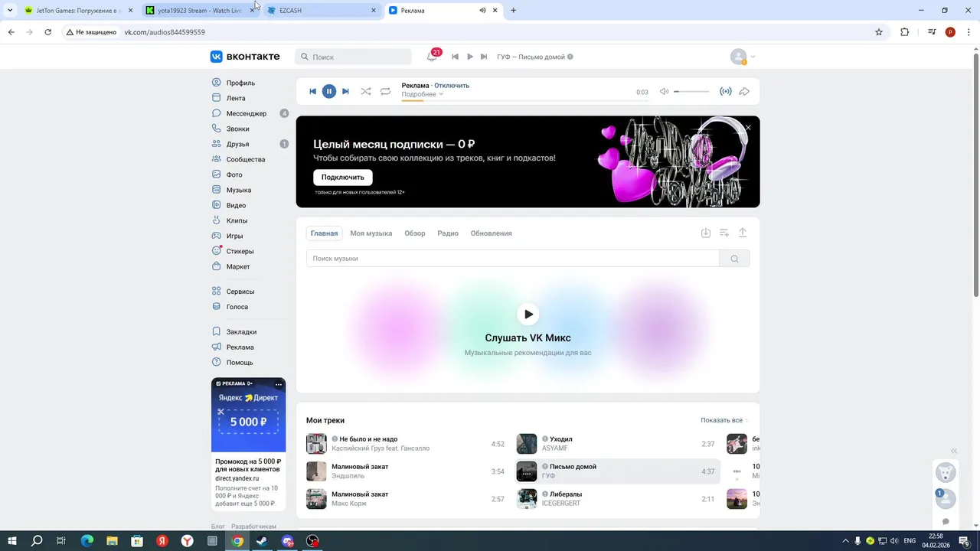Viewport: 980px width, 551px height.
Task: Open Мессенджер in the sidebar
Action: (246, 113)
